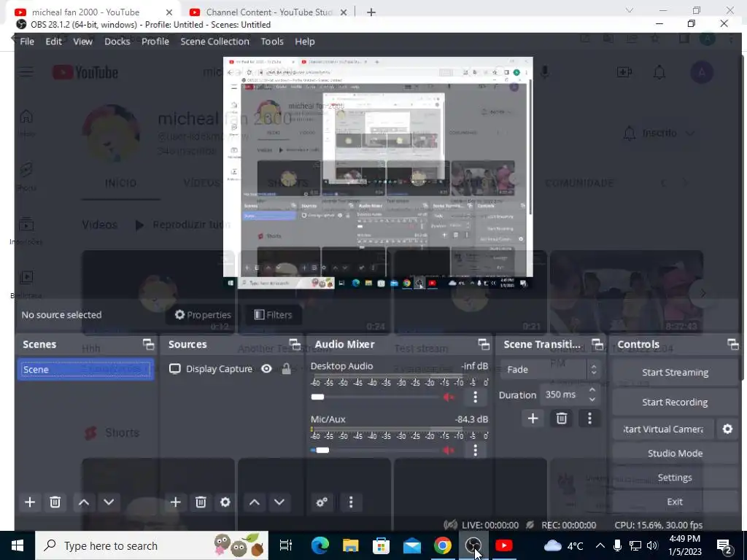The width and height of the screenshot is (747, 560).
Task: Open Google Chrome from taskbar
Action: click(443, 545)
